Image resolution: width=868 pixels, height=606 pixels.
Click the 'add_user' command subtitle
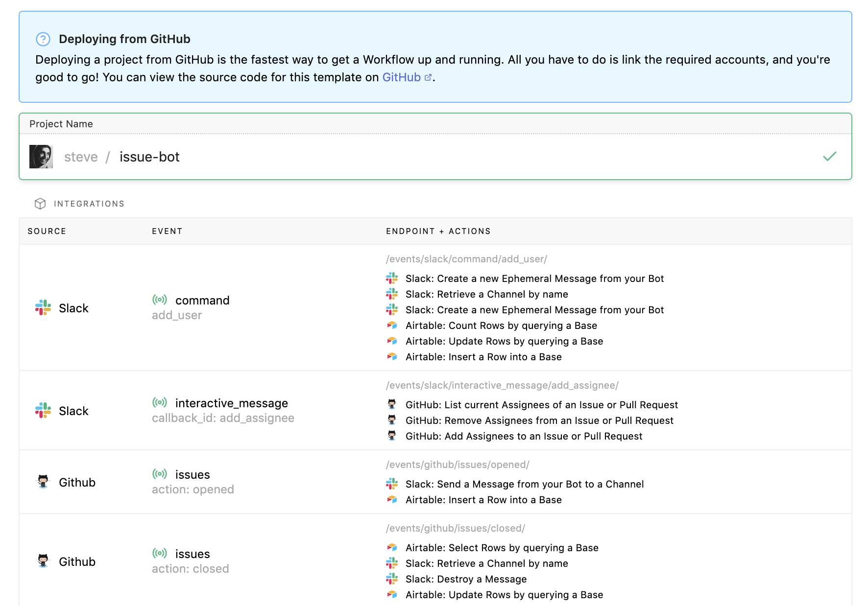tap(177, 315)
